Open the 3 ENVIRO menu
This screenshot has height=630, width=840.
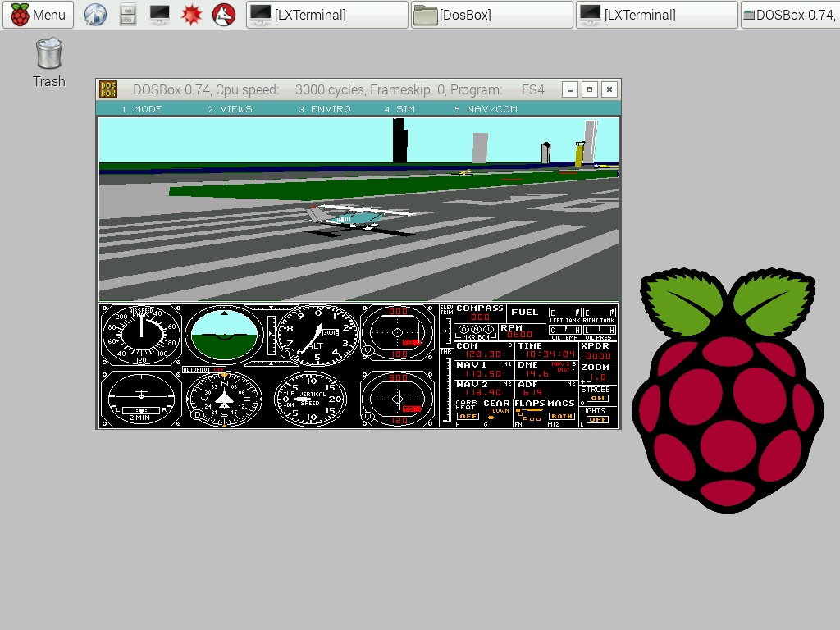point(325,109)
